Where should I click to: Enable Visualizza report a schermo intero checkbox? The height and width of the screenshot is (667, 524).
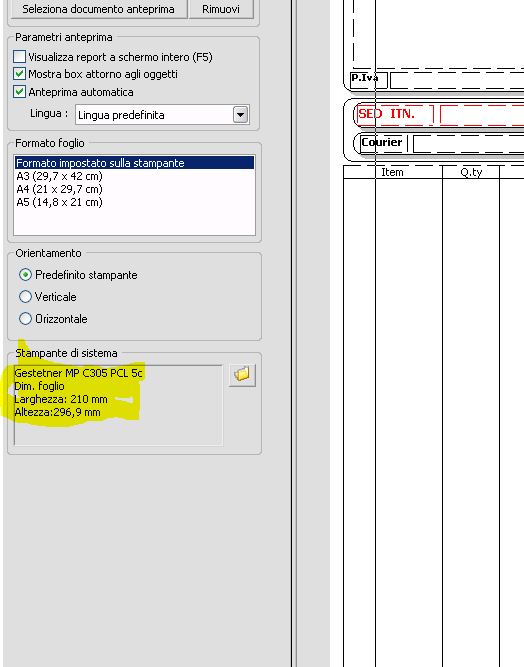click(19, 57)
